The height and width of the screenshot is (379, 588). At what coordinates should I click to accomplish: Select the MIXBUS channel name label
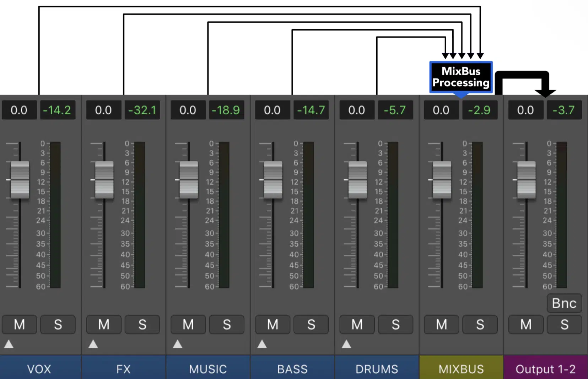coord(461,367)
